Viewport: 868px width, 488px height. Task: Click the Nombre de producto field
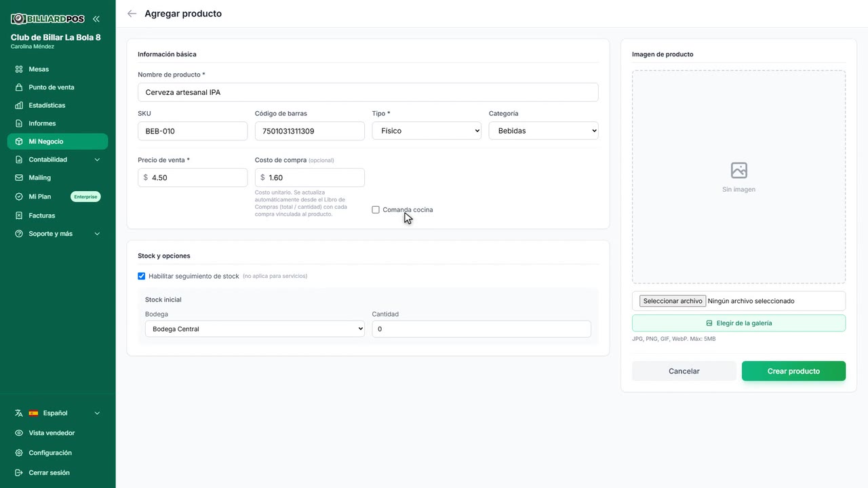pos(368,92)
